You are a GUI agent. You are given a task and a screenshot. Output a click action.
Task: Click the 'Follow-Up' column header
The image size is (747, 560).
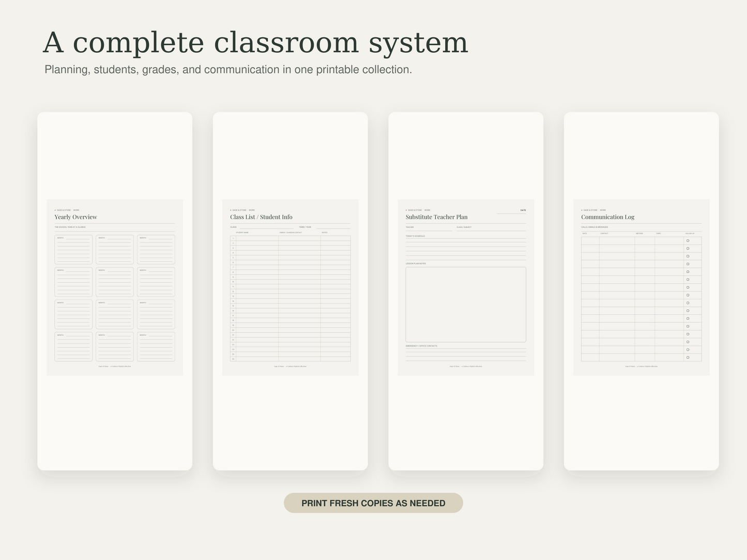[690, 234]
